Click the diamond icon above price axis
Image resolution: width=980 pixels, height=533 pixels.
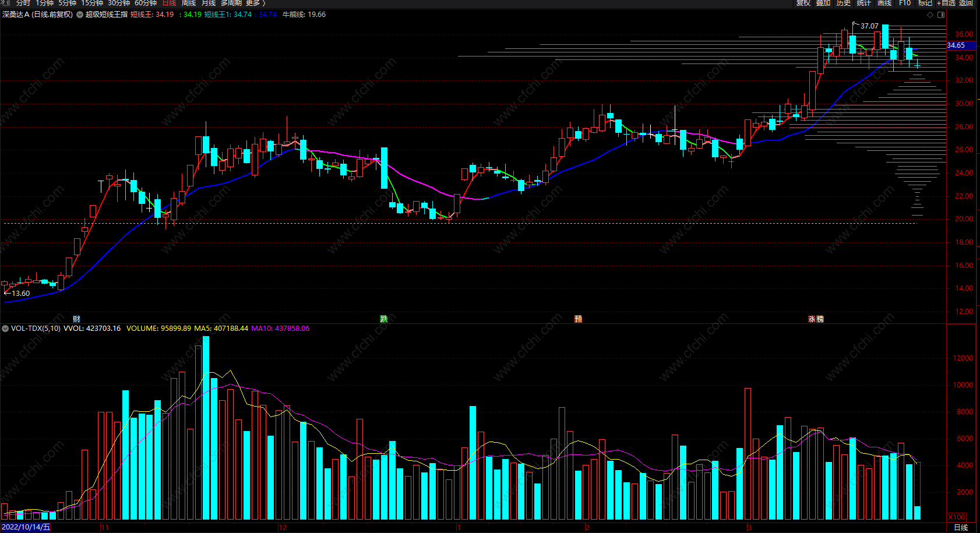pyautogui.click(x=930, y=15)
